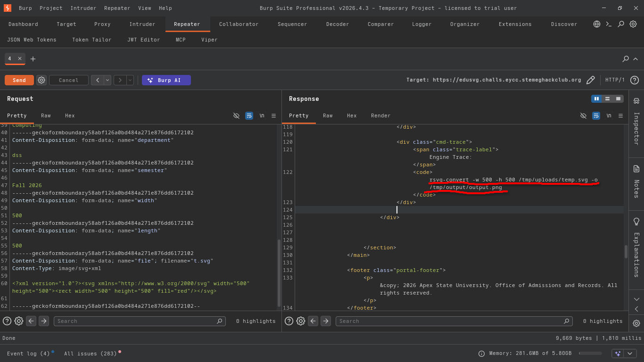The width and height of the screenshot is (644, 362).
Task: Go to previous match in Request search
Action: tap(31, 321)
